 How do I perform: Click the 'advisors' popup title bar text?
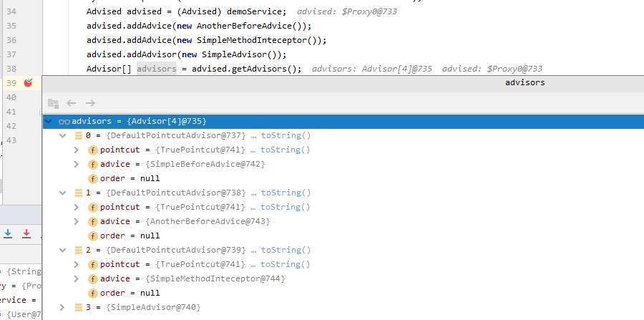(x=525, y=82)
